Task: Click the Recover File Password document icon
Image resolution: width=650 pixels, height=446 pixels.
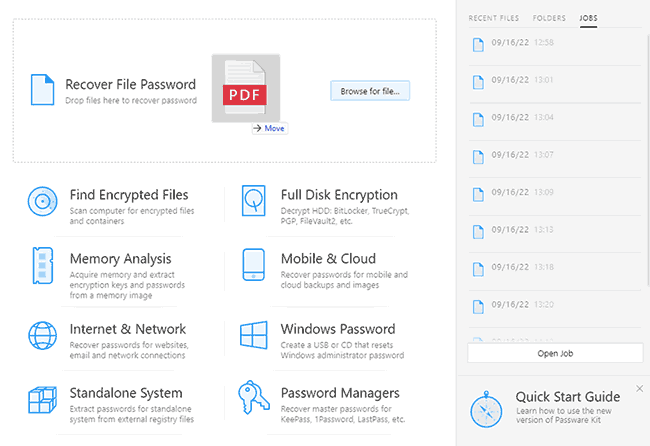Action: click(x=43, y=90)
